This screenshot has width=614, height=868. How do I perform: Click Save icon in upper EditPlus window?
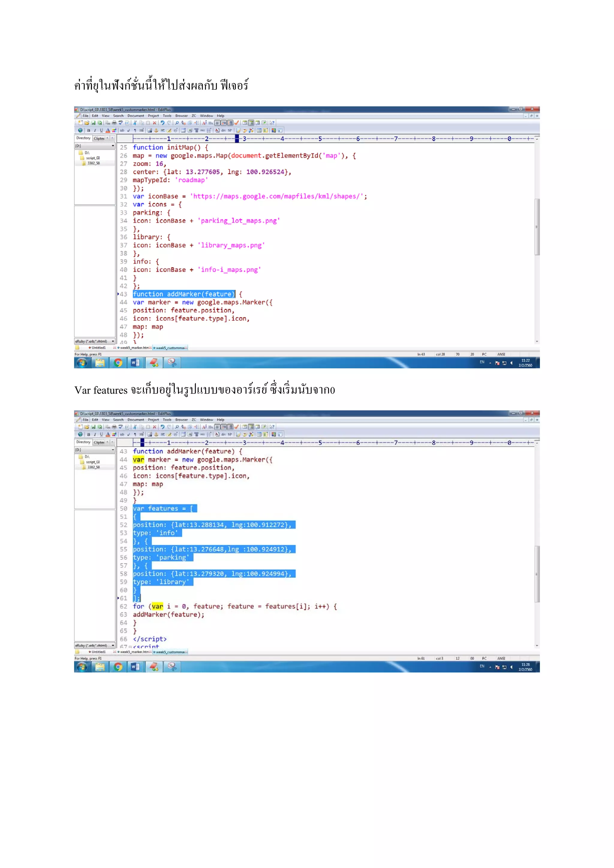coord(93,123)
